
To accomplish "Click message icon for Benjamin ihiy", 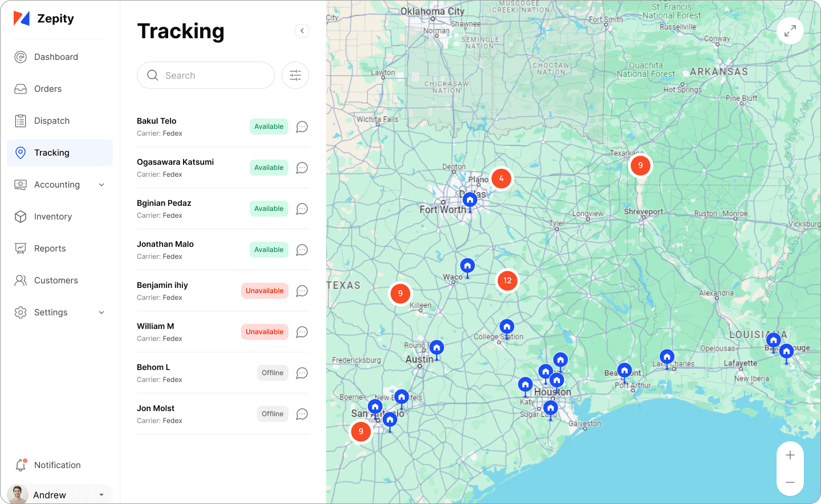I will coord(302,291).
